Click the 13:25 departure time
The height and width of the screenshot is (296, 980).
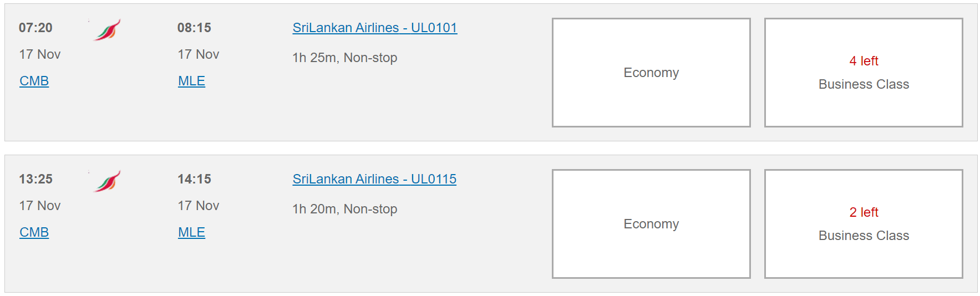pos(35,179)
